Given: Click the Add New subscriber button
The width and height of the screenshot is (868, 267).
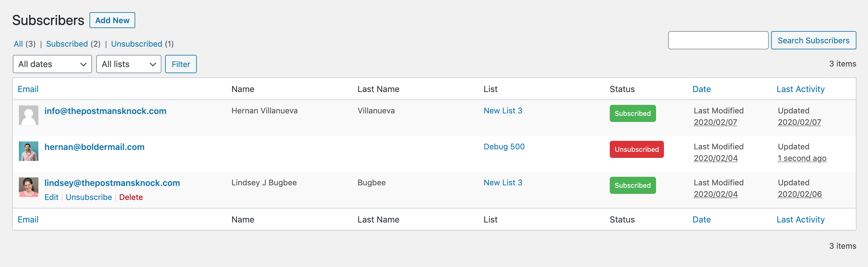Looking at the screenshot, I should (x=112, y=20).
